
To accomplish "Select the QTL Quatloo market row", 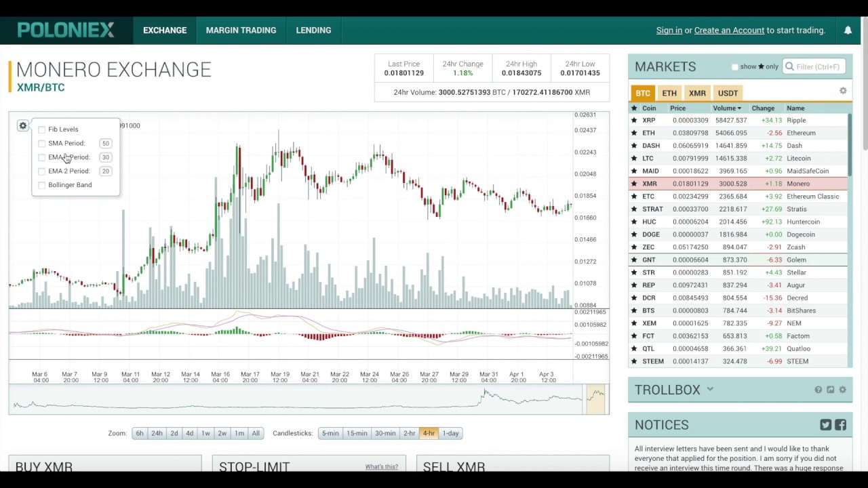I will 738,348.
